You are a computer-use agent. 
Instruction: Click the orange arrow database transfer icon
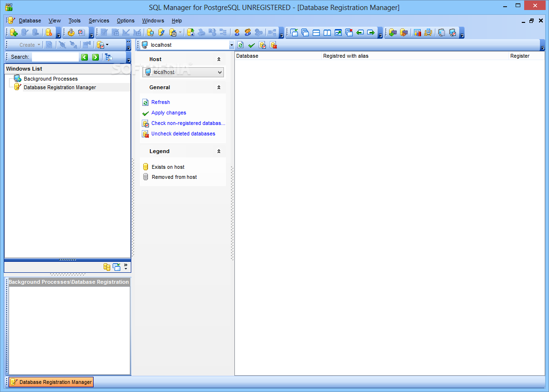click(x=404, y=32)
